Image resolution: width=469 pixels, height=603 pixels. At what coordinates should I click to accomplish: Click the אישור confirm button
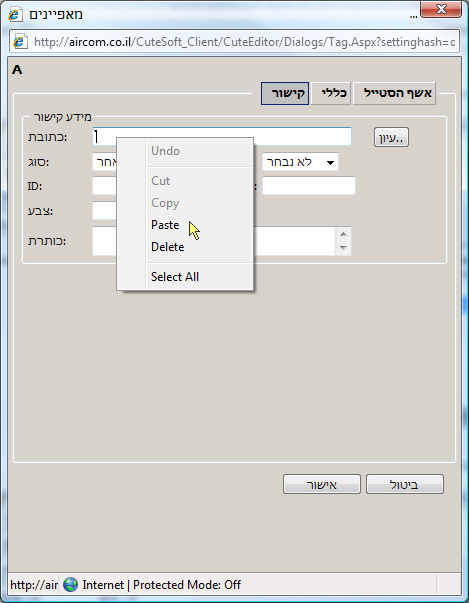[322, 485]
